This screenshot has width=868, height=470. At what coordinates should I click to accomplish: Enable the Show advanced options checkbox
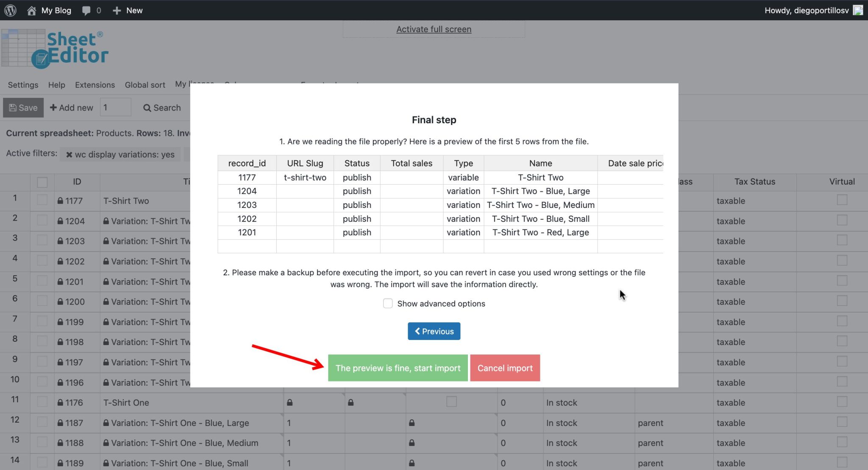coord(387,303)
